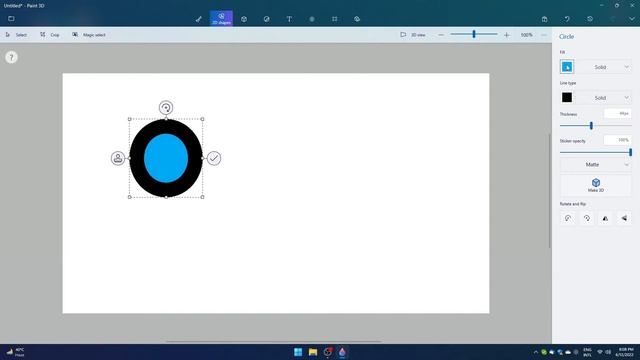Image resolution: width=640 pixels, height=360 pixels.
Task: Rotate the shape right
Action: 587,218
